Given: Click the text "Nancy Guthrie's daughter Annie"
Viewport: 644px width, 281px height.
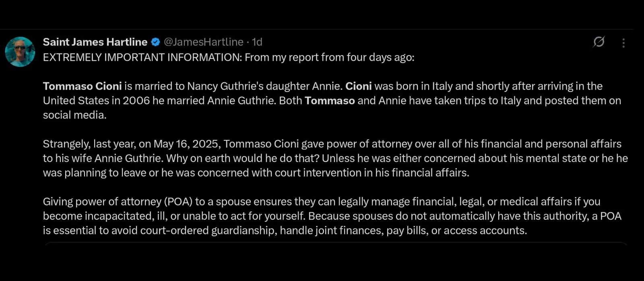Looking at the screenshot, I should [x=264, y=86].
